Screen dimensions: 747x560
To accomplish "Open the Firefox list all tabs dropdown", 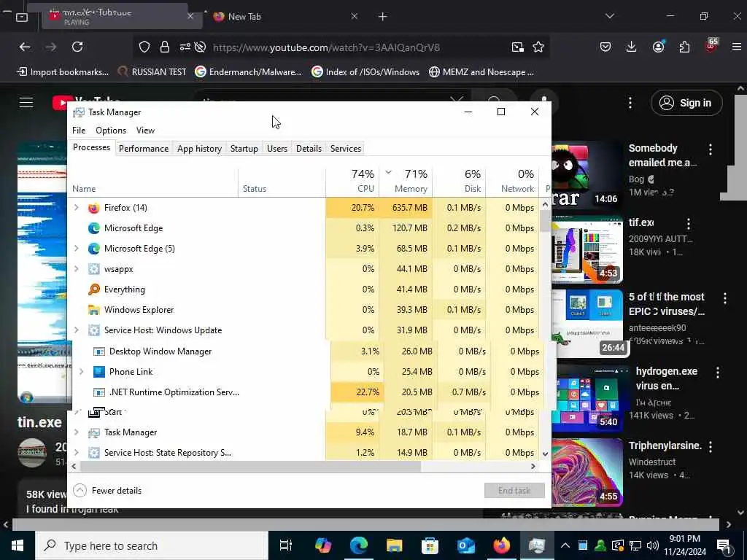I will (609, 16).
